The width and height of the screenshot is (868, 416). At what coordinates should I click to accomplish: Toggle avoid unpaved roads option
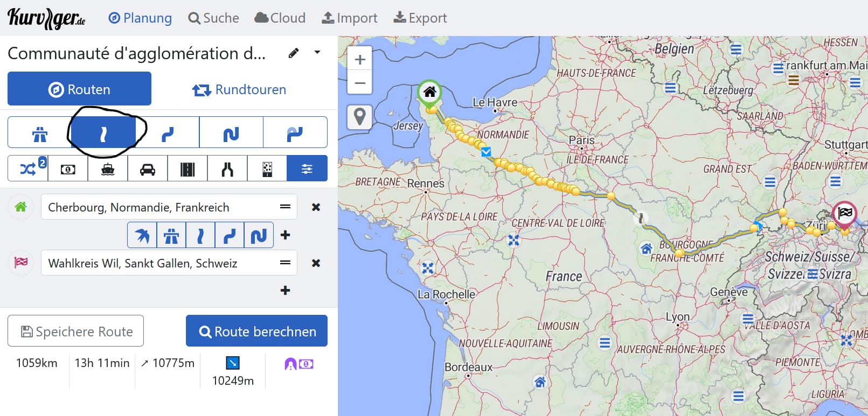point(267,169)
